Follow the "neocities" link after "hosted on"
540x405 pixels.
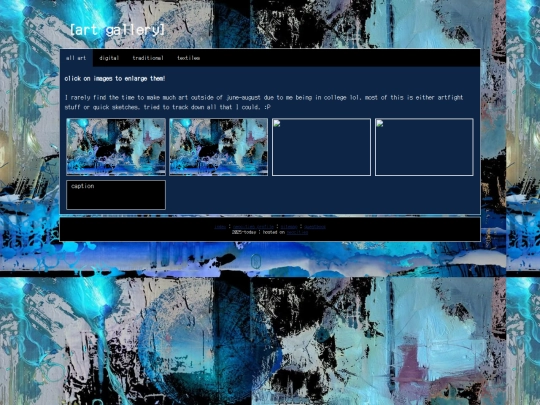click(297, 232)
